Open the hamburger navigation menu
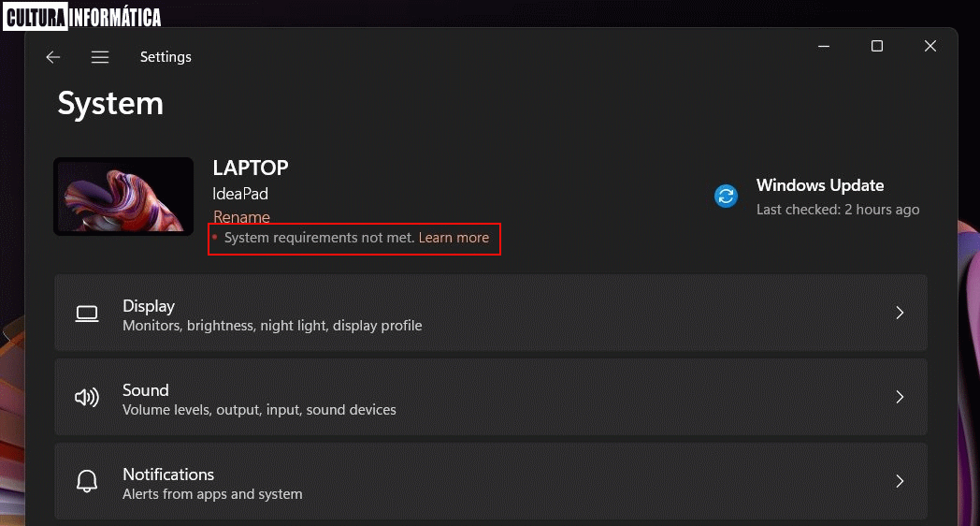This screenshot has height=526, width=980. [100, 57]
